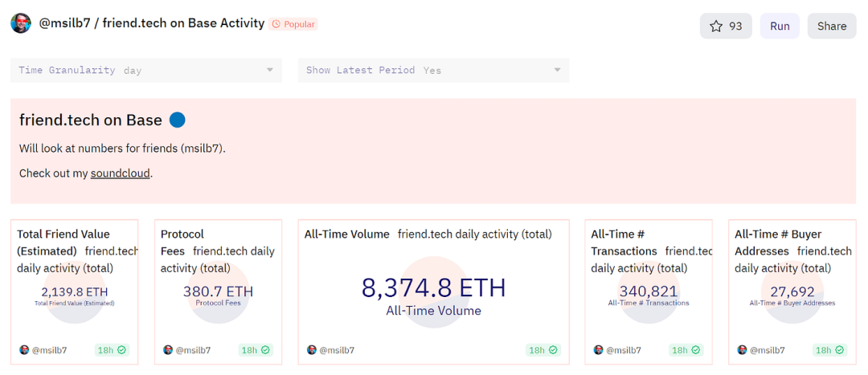868x375 pixels.
Task: Expand the Show Latest Period dropdown
Action: tap(433, 70)
